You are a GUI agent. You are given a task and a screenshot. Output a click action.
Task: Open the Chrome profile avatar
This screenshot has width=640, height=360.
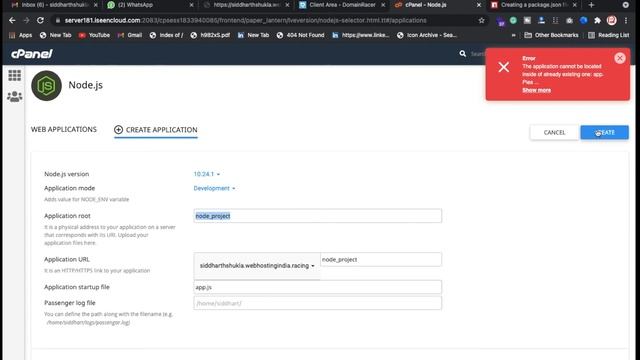click(611, 20)
